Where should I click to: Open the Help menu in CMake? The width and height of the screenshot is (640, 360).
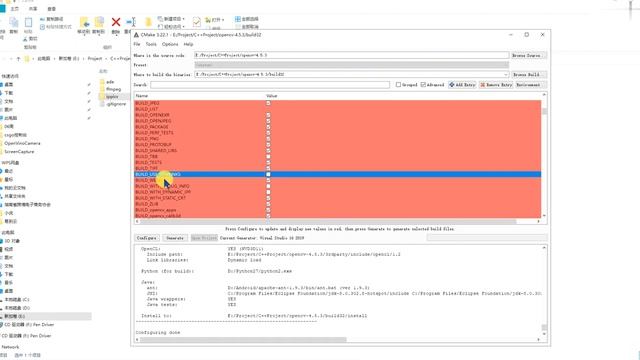(188, 44)
